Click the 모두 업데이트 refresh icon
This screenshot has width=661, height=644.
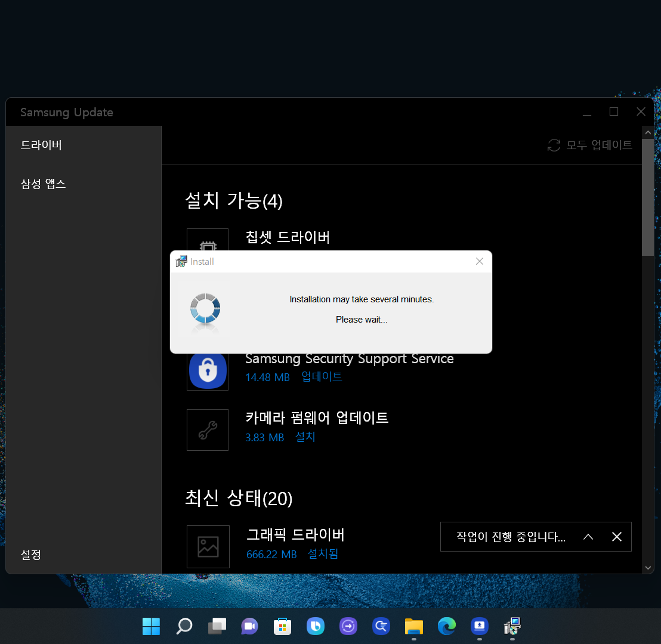[x=554, y=145]
